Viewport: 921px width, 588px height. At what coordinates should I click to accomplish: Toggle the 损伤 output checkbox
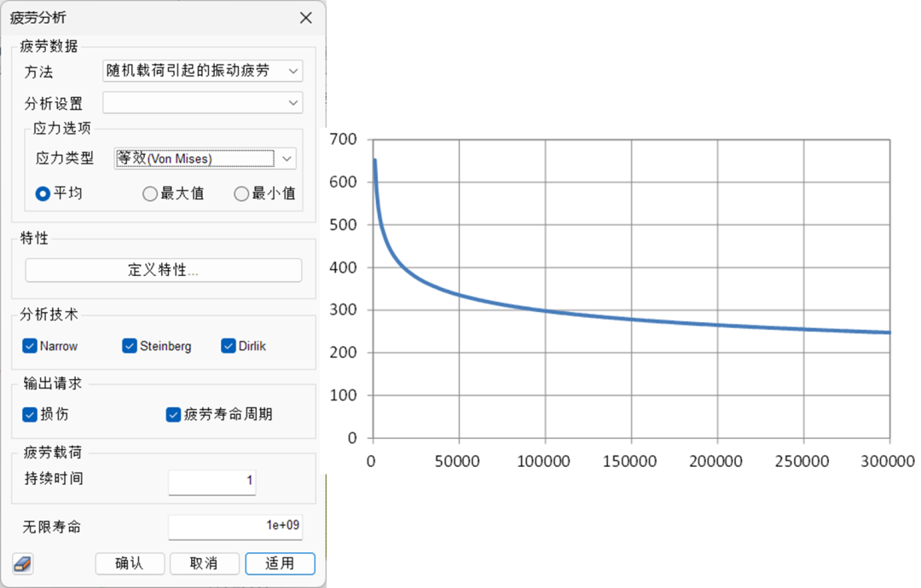(30, 414)
